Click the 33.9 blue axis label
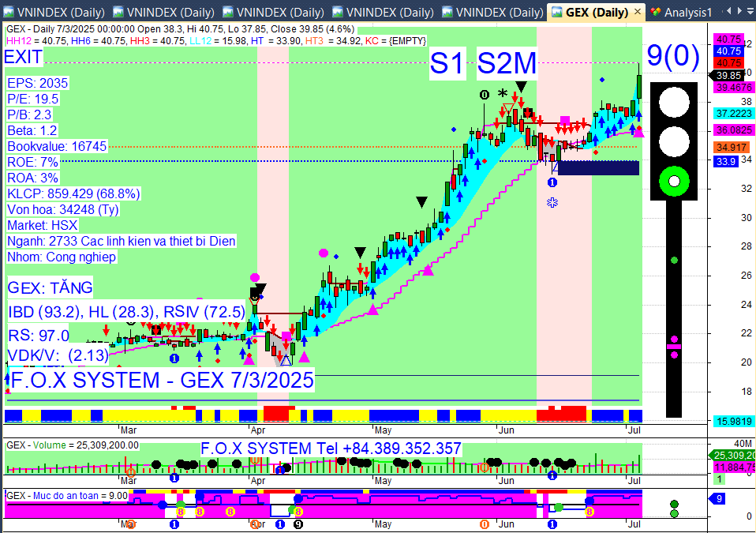 point(726,162)
